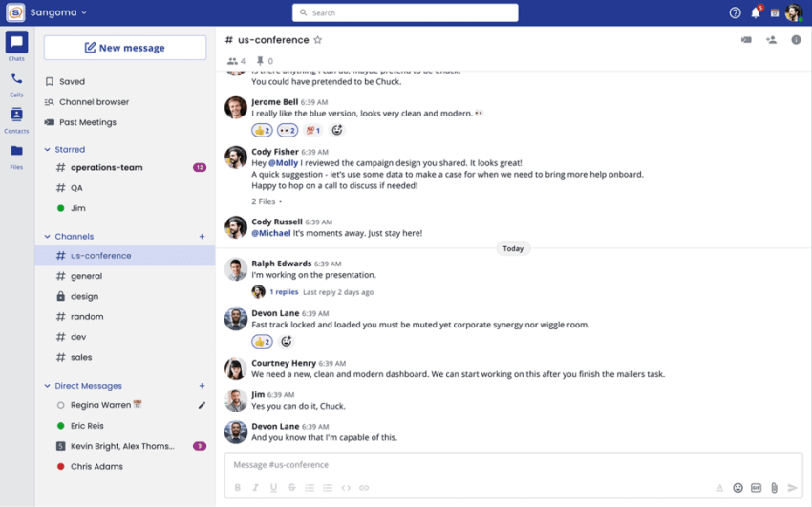
Task: Open the Channel browser
Action: [x=94, y=102]
